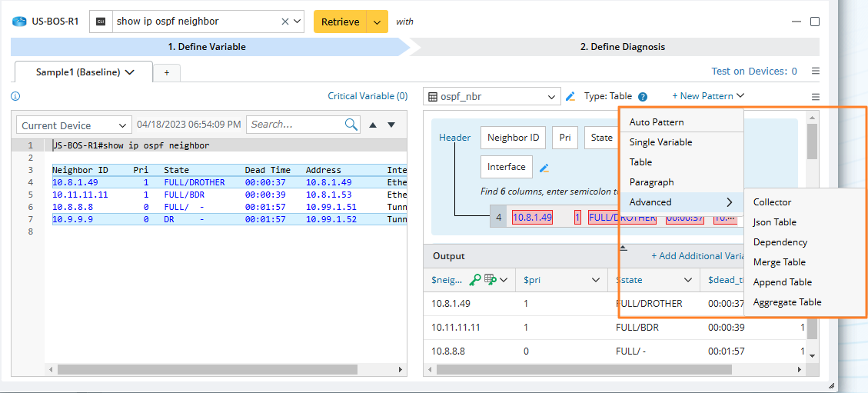868x393 pixels.
Task: Expand the Current Device dropdown
Action: (123, 125)
